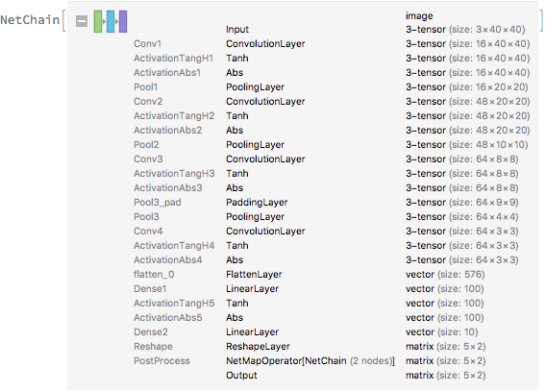546x392 pixels.
Task: Open the flatten_0 FlattenLayer row
Action: [x=310, y=275]
